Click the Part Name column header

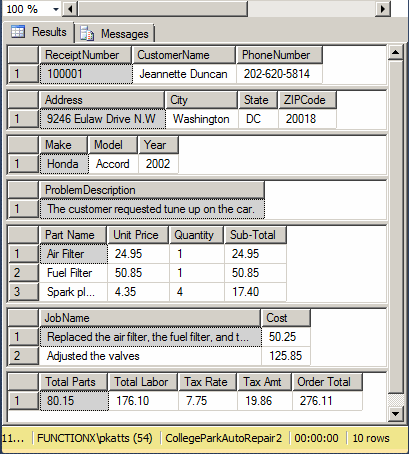pyautogui.click(x=73, y=235)
